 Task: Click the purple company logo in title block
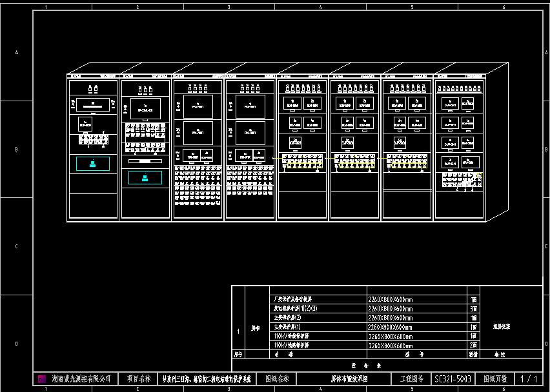point(43,379)
